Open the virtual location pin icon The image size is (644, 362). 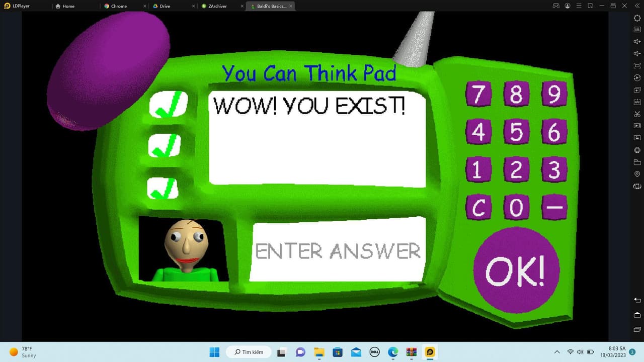tap(637, 174)
